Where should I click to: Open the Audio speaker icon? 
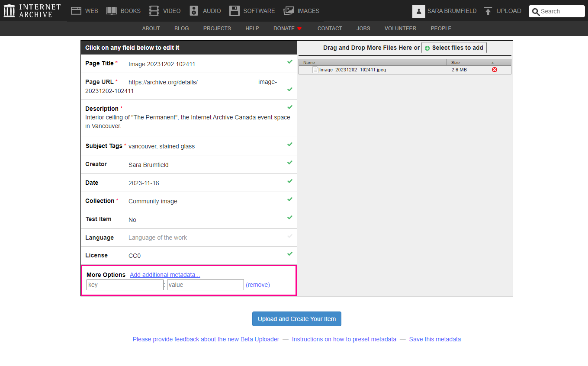[x=194, y=11]
